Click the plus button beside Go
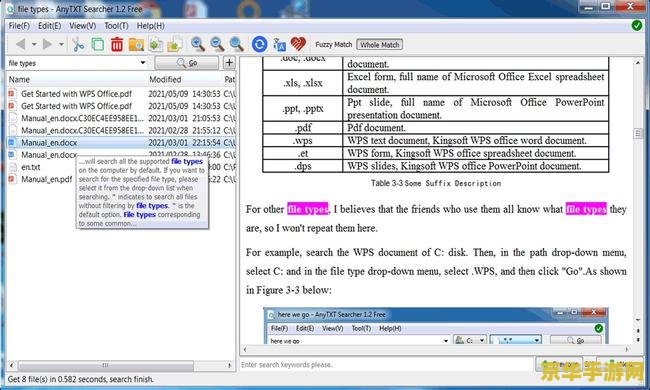650x390 pixels. pyautogui.click(x=229, y=63)
